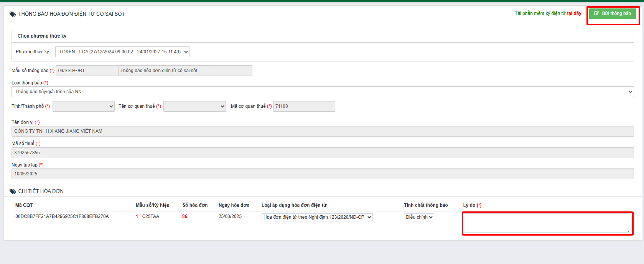644x264 pixels.
Task: Open the 'tại đây' software download link
Action: pos(574,13)
